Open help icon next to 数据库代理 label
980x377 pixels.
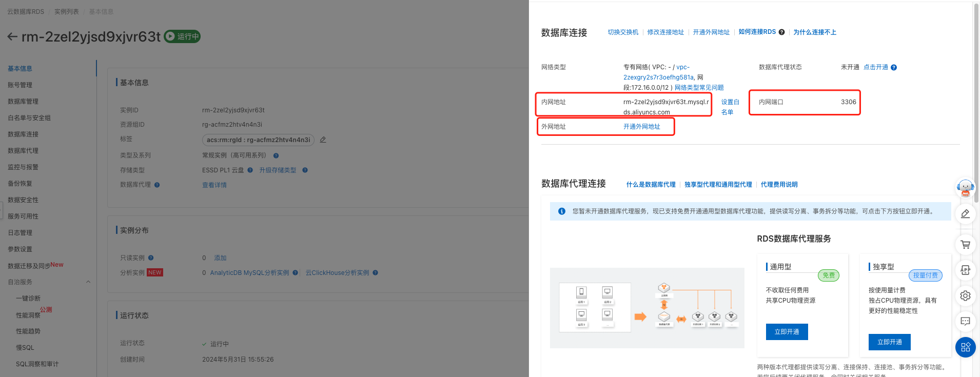[157, 185]
